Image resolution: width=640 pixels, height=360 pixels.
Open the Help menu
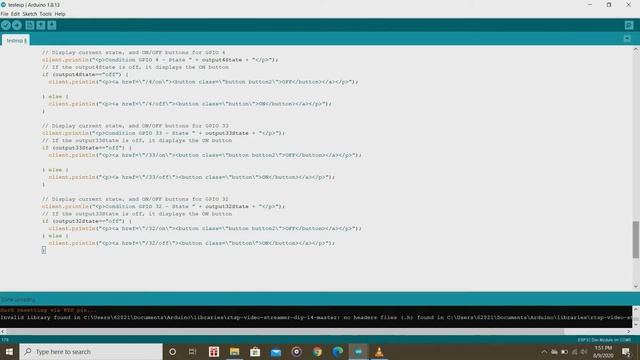[60, 14]
